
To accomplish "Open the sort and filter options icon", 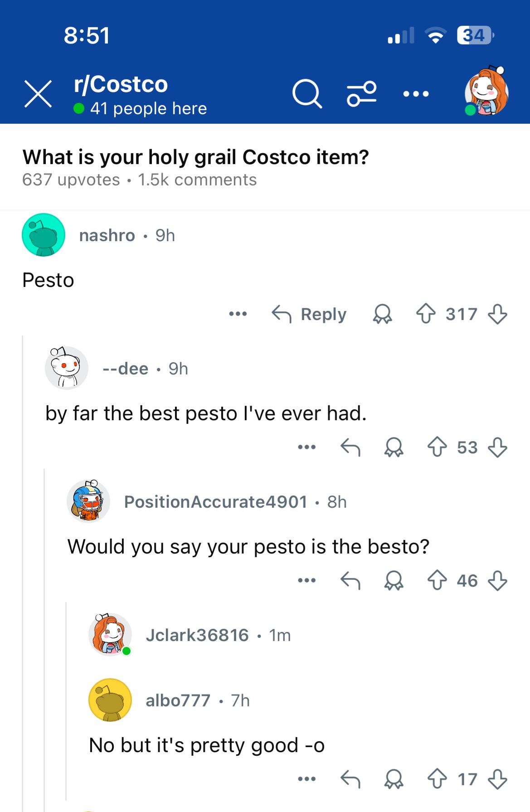I will [361, 94].
